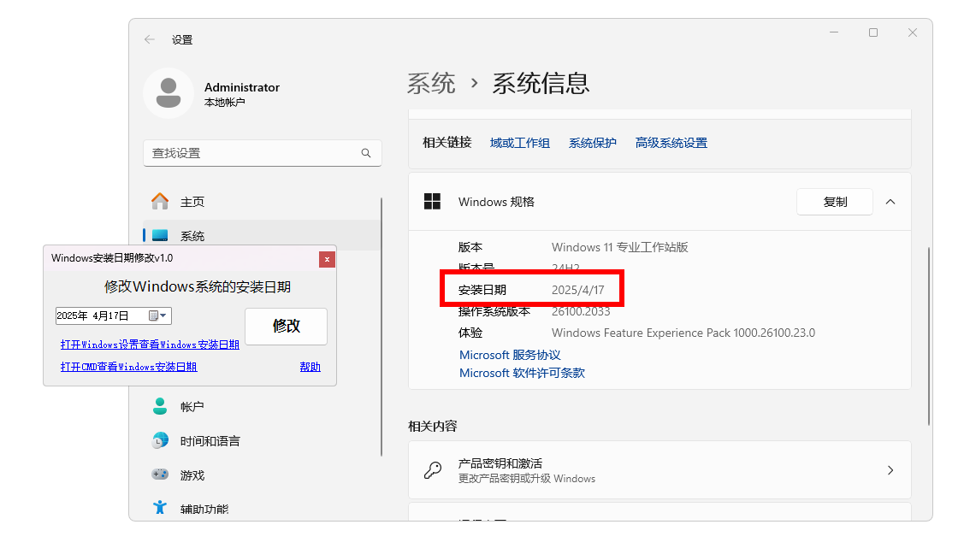
Task: Minimize the Settings window
Action: coord(834,32)
